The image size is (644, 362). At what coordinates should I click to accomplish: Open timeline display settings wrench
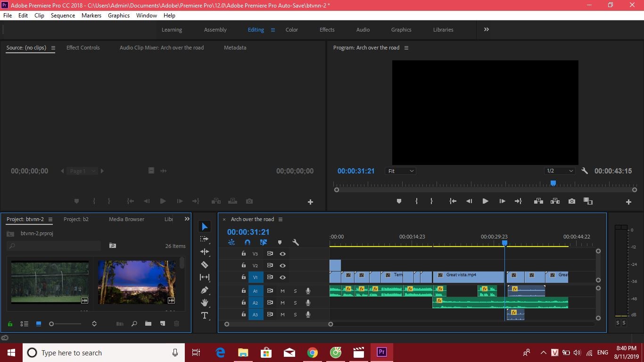point(296,242)
